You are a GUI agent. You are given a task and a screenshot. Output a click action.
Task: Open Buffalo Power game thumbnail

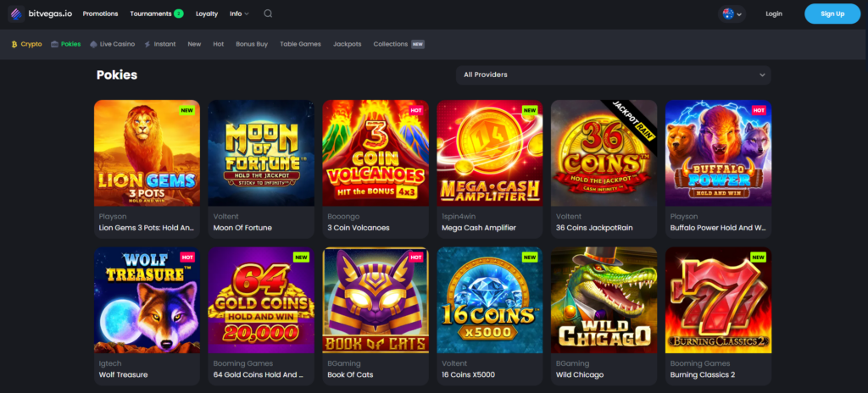point(719,153)
